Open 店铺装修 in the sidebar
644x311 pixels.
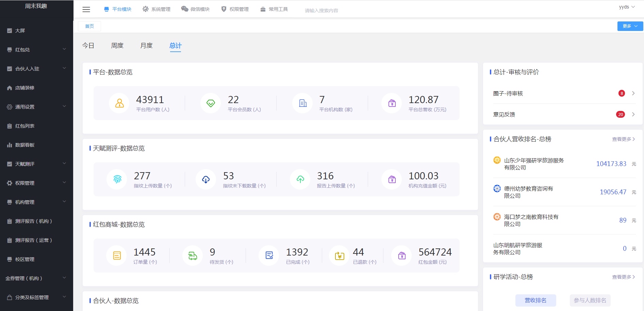pyautogui.click(x=36, y=88)
